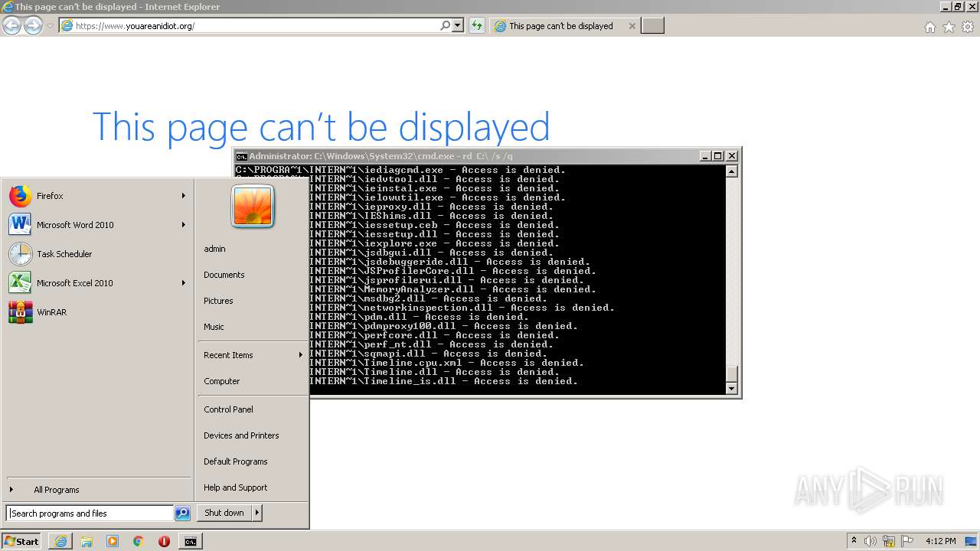980x551 pixels.
Task: Open media player from taskbar
Action: pos(113,541)
